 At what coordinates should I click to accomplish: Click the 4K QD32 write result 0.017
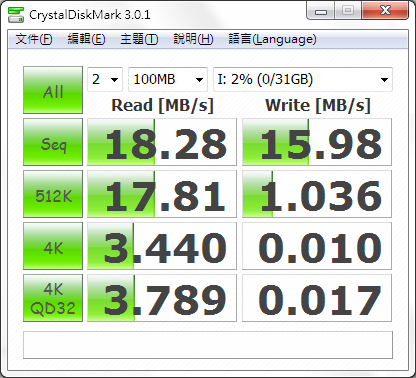click(x=317, y=298)
